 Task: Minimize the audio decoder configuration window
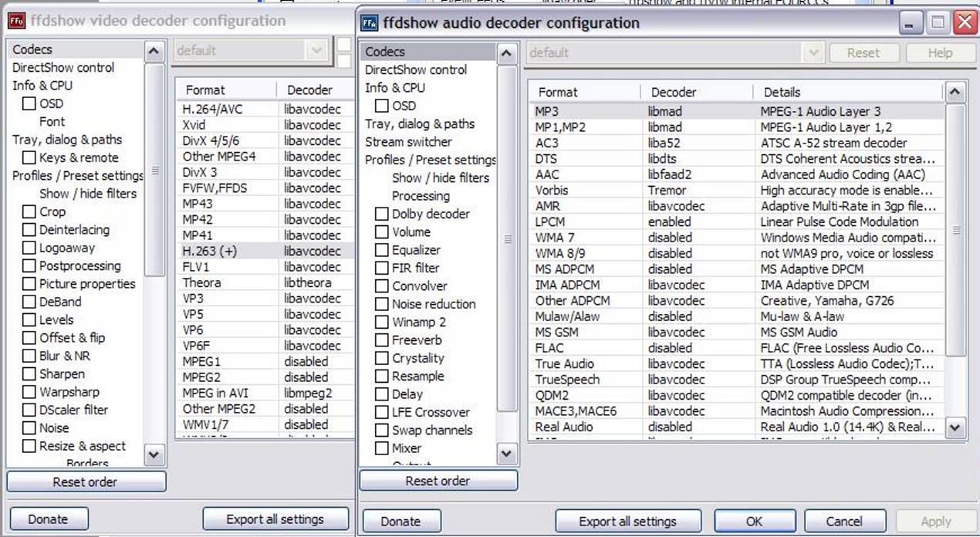(912, 22)
